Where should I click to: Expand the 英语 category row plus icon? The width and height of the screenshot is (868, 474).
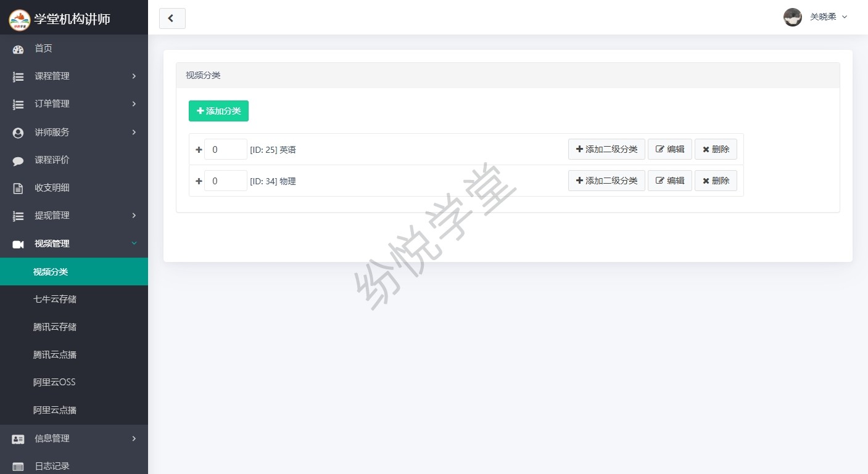coord(199,150)
